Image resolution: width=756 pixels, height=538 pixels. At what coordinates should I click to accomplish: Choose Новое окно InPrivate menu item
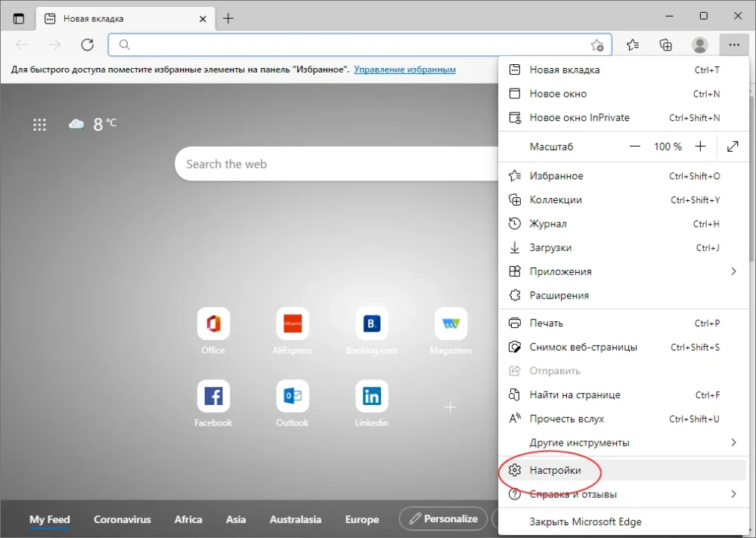[579, 118]
